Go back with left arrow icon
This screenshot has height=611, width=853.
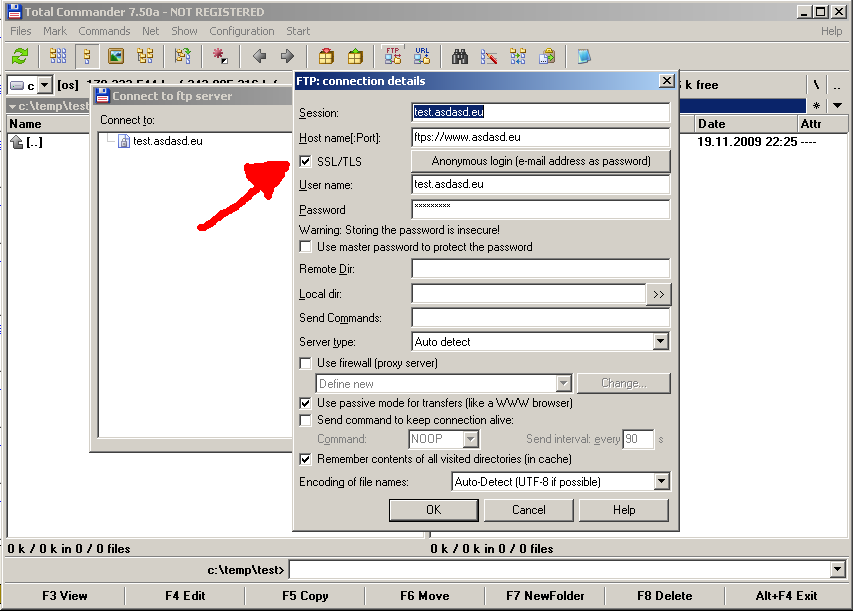pyautogui.click(x=259, y=56)
